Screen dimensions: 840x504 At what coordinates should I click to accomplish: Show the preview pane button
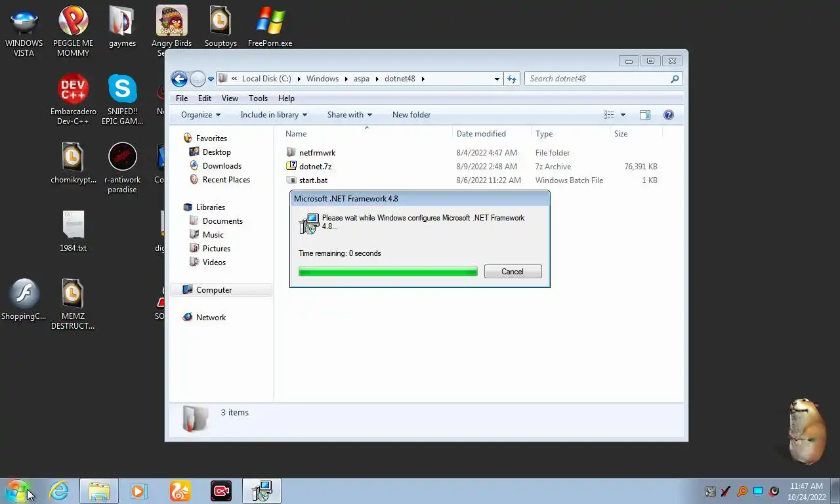(x=645, y=115)
